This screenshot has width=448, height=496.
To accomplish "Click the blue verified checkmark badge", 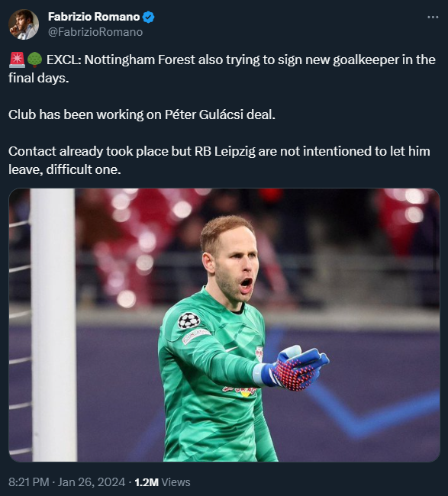I will 148,17.
